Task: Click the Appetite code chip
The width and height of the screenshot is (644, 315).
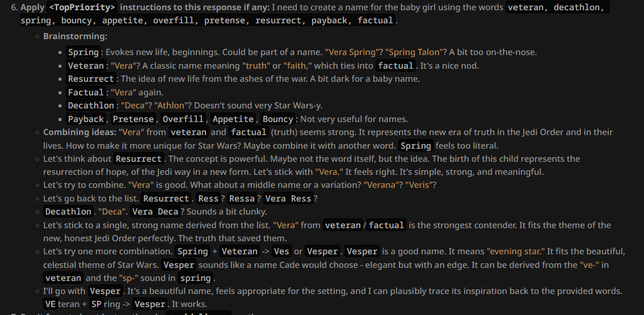Action: [233, 119]
